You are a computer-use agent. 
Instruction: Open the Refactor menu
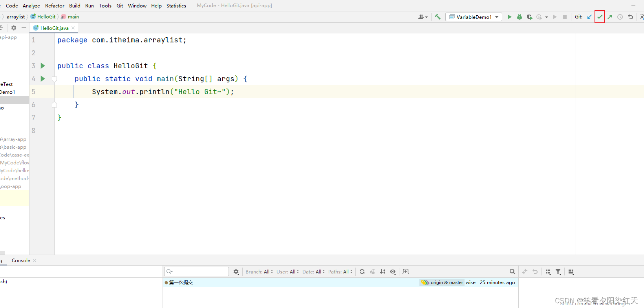[x=55, y=5]
